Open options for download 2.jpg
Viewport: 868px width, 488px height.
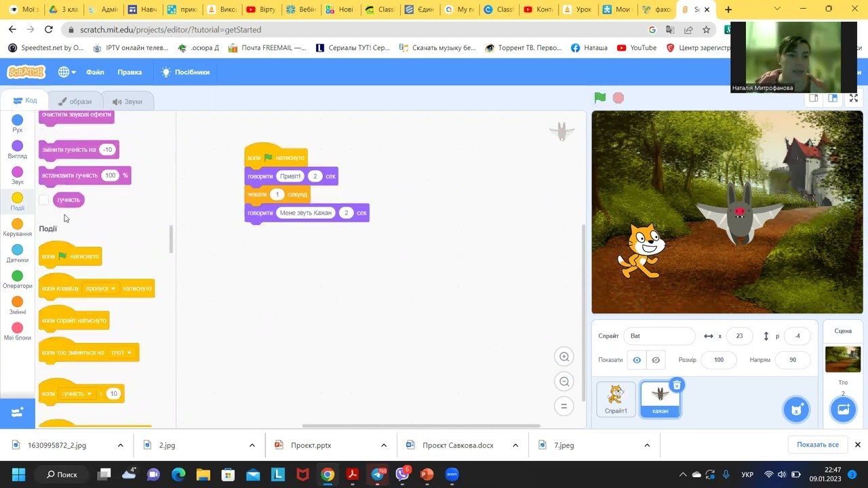point(252,445)
